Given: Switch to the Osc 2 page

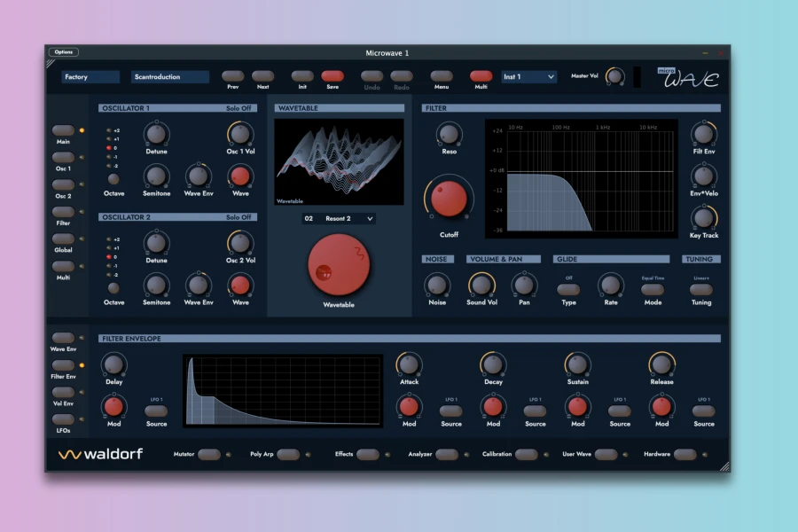Looking at the screenshot, I should (63, 184).
